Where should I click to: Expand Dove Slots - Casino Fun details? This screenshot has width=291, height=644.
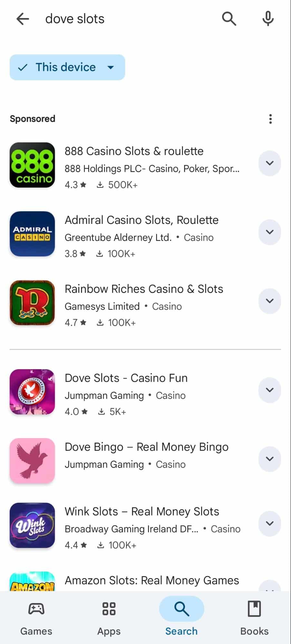point(270,390)
